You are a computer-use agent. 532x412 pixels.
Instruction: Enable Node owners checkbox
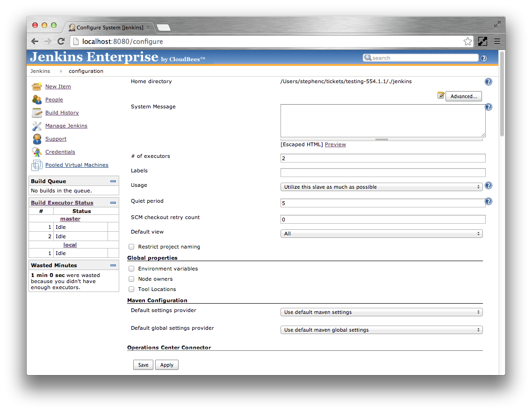pyautogui.click(x=131, y=279)
